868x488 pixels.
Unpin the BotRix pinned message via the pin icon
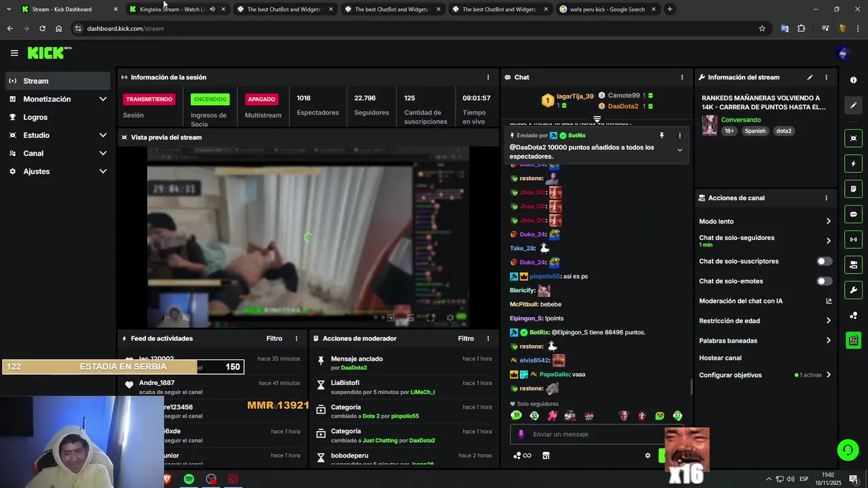[x=661, y=136]
